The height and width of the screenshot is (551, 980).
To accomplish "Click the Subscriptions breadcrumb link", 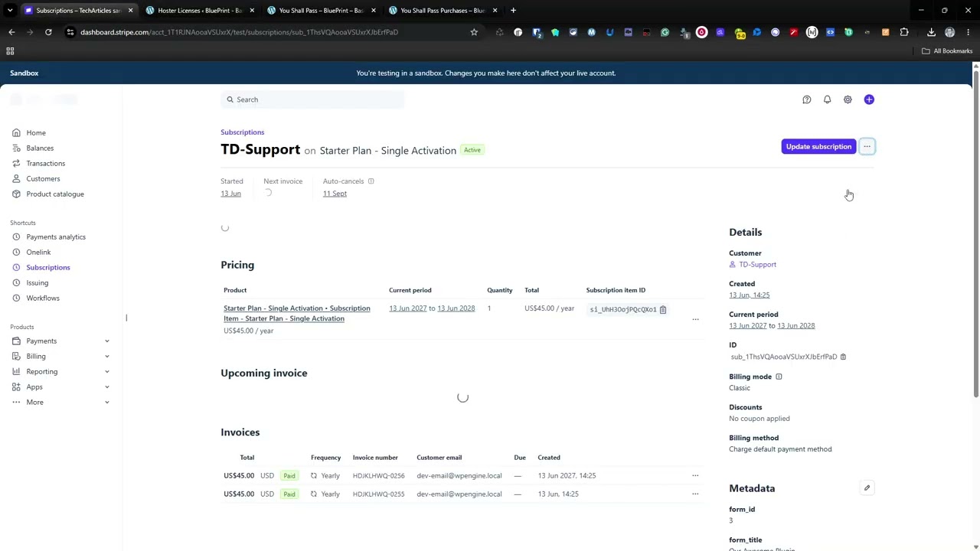I will click(243, 132).
